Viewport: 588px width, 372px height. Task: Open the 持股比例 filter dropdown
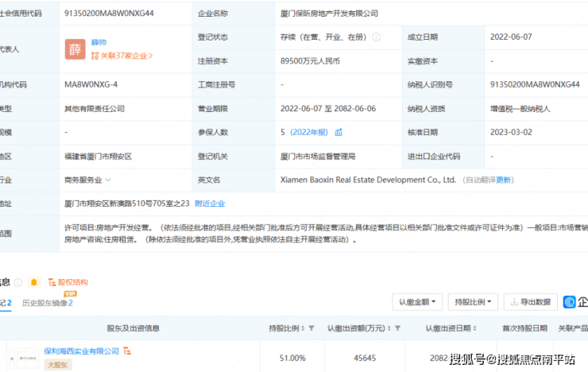pyautogui.click(x=473, y=302)
